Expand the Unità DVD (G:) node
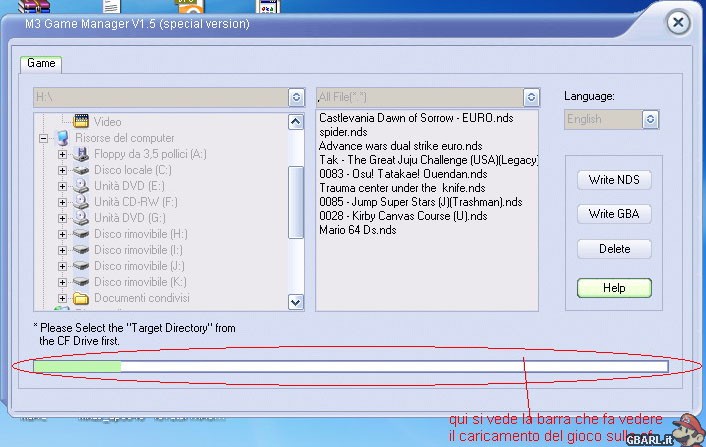Screen dimensions: 706x447 (62, 218)
